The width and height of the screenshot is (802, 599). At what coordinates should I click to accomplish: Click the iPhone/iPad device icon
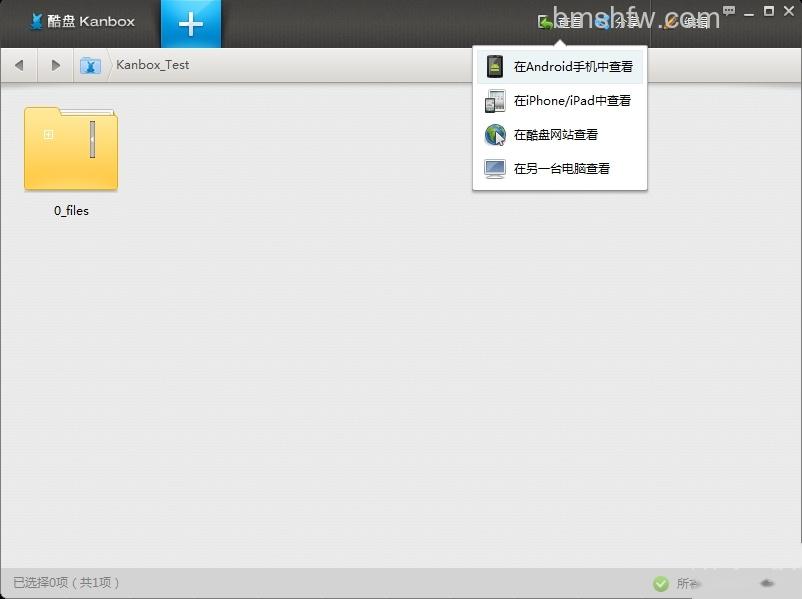pos(495,101)
